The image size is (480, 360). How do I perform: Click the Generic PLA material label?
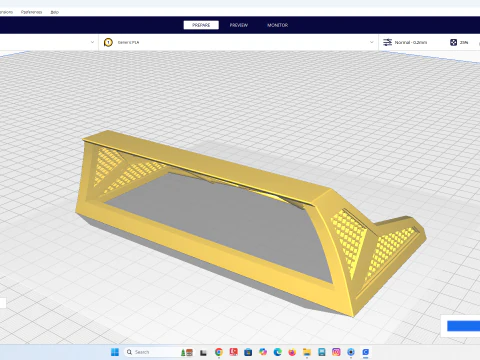[x=128, y=42]
